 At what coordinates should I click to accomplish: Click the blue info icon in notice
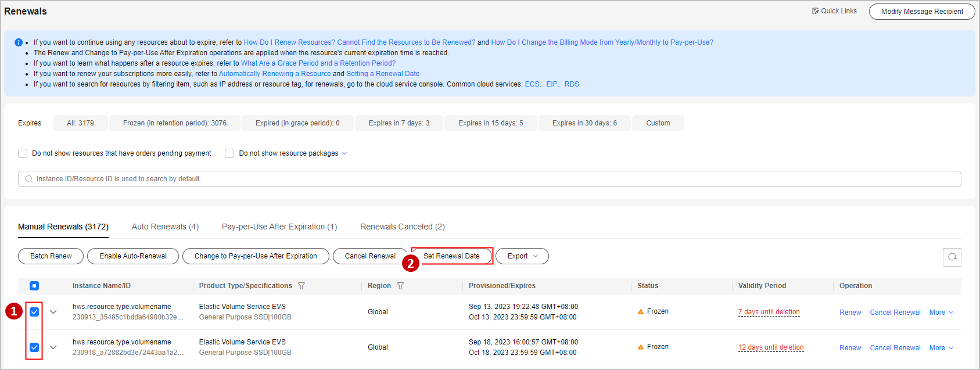coord(19,42)
